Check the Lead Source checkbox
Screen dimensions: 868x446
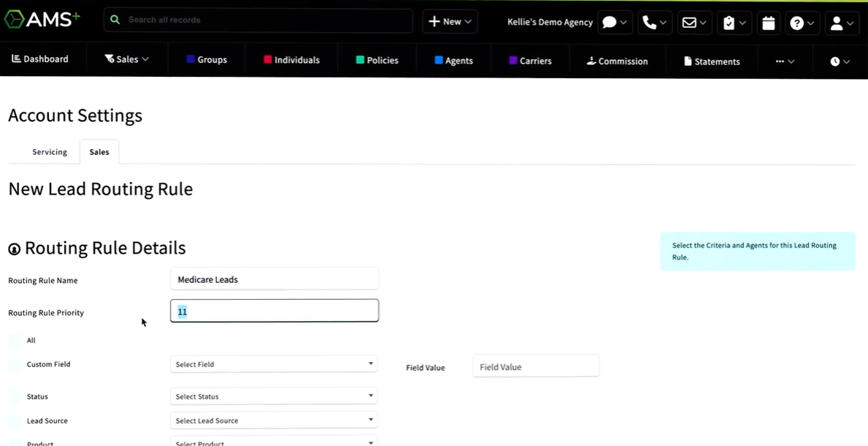coord(15,421)
